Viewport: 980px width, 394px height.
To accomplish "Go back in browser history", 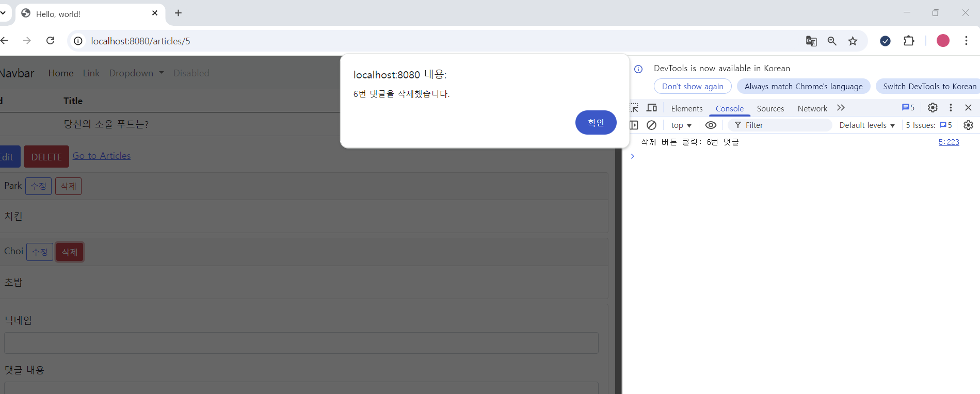I will coord(4,41).
